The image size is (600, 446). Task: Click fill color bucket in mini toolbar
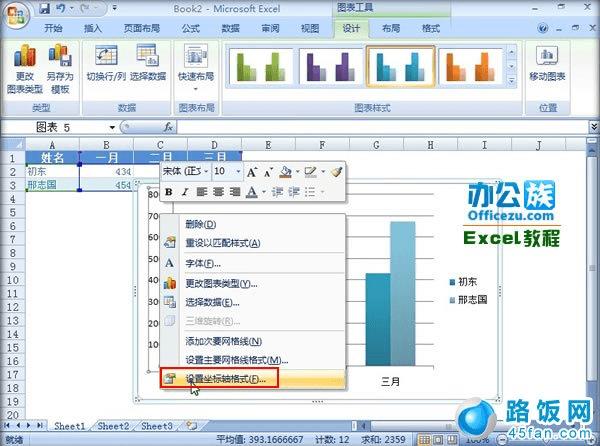tap(285, 172)
